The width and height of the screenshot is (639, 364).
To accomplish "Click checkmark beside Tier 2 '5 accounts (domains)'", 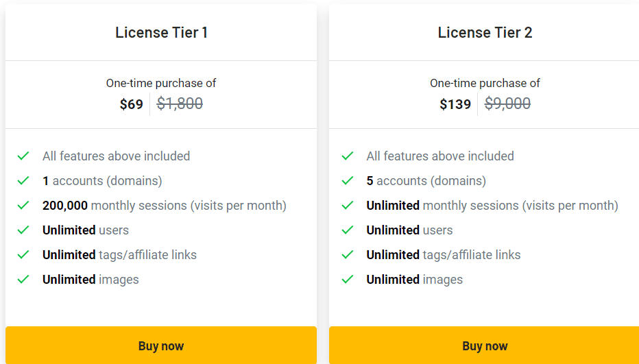I will (x=348, y=181).
